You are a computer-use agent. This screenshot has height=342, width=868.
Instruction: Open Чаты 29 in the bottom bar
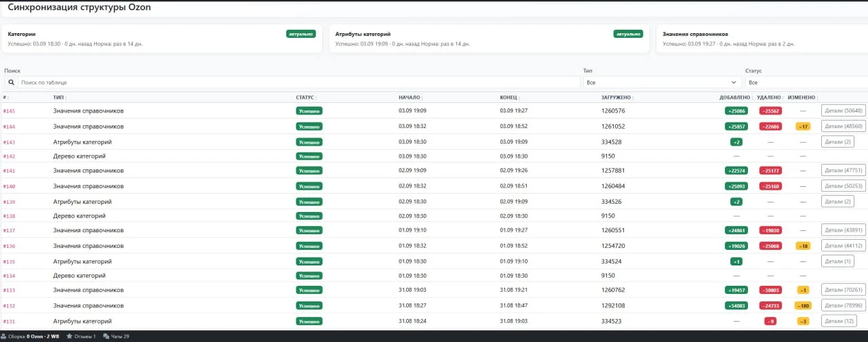[x=116, y=337]
